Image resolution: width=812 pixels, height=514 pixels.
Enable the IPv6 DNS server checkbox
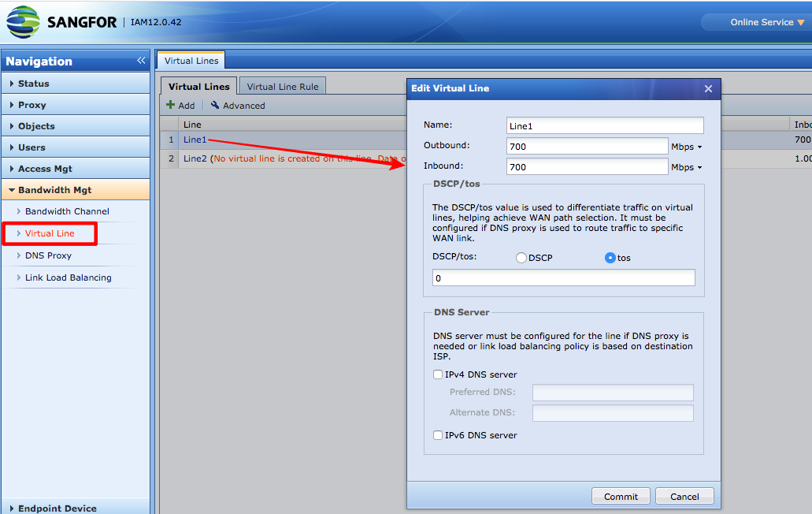[x=438, y=435]
